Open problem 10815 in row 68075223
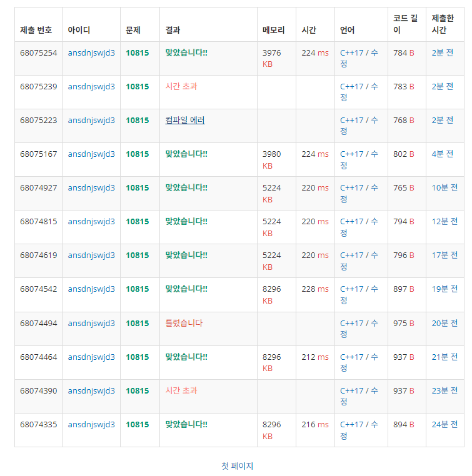The height and width of the screenshot is (476, 472). pyautogui.click(x=138, y=120)
